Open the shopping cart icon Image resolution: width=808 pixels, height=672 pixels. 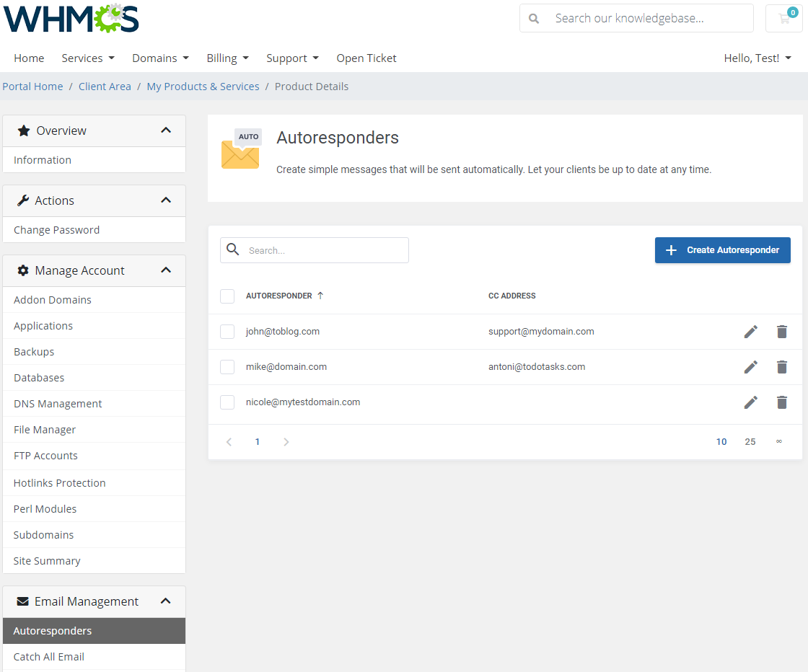pos(784,19)
